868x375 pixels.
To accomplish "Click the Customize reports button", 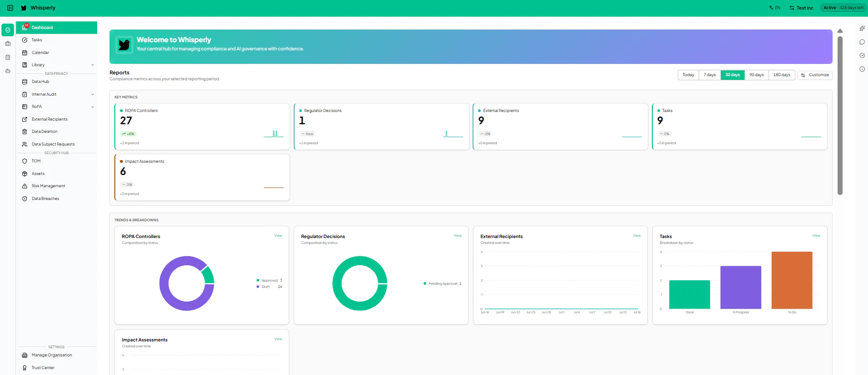I will (815, 75).
